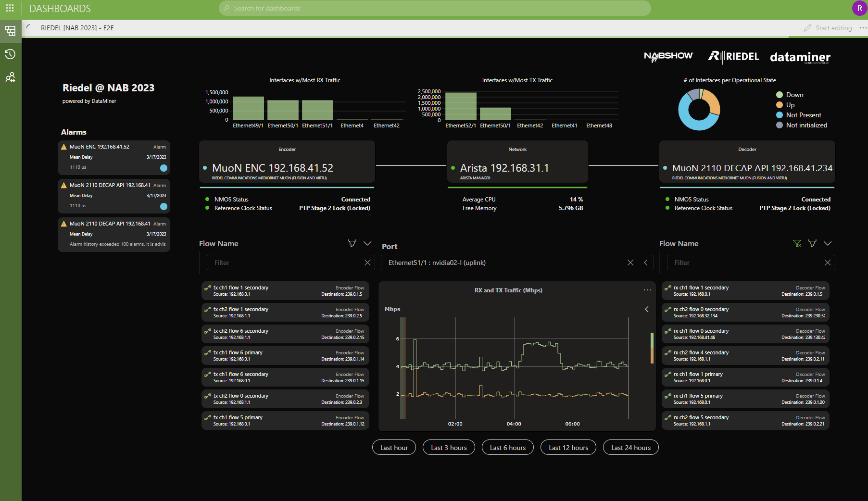
Task: Click the decoder green filter funnel icon
Action: point(797,243)
